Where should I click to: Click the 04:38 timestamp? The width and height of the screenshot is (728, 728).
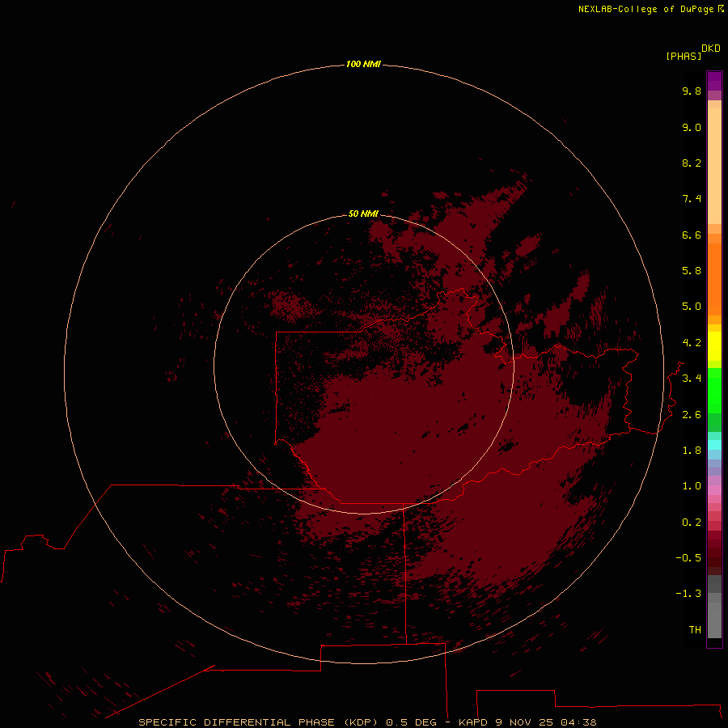point(578,722)
